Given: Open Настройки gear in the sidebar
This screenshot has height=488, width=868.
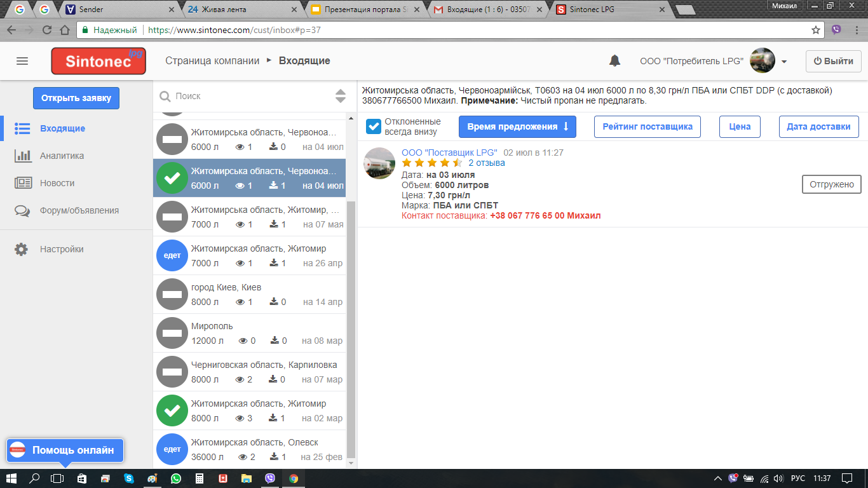Looking at the screenshot, I should point(22,249).
